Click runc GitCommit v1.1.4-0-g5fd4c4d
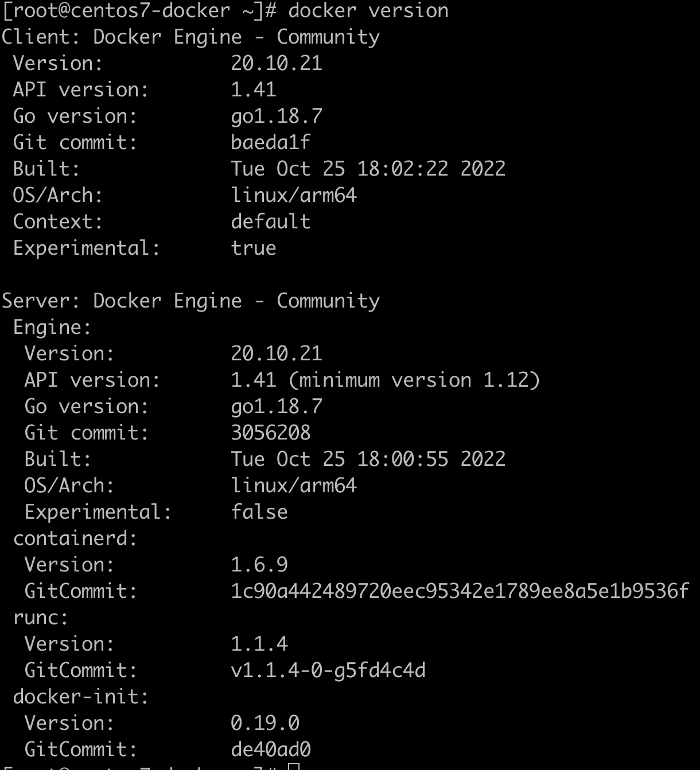700x770 pixels. 328,670
